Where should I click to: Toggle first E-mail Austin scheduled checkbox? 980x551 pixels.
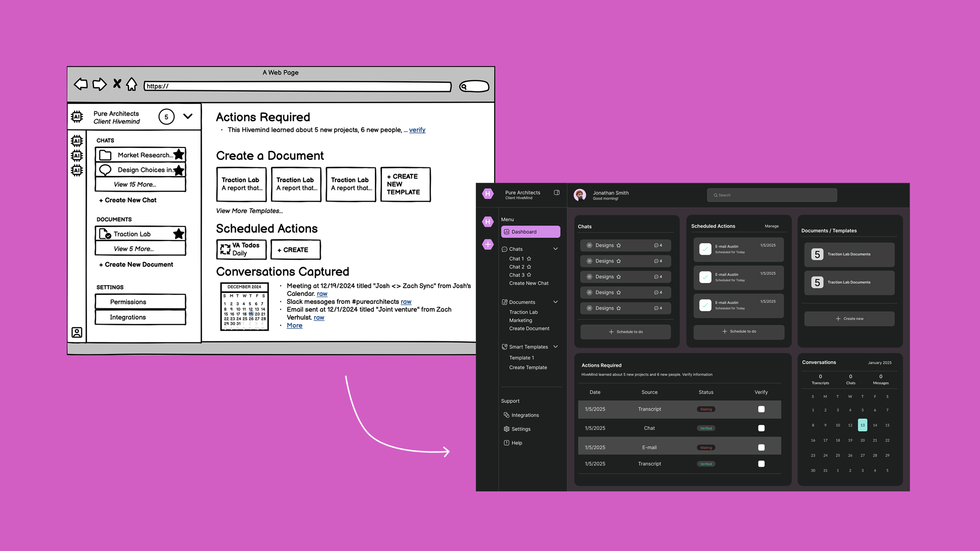pyautogui.click(x=705, y=249)
